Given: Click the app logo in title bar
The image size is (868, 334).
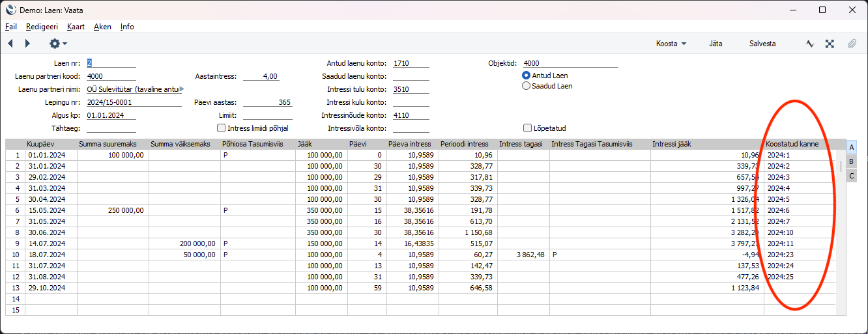Looking at the screenshot, I should pos(10,10).
